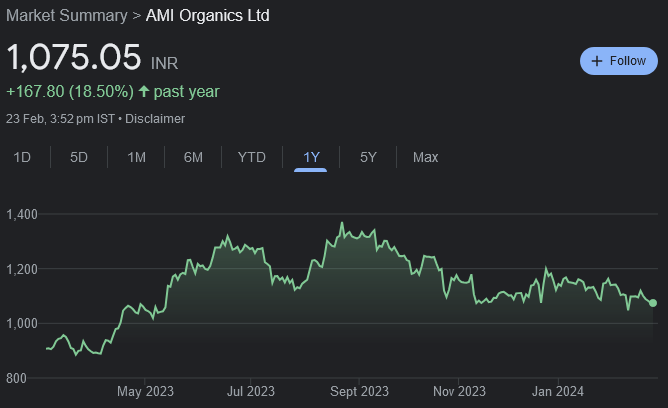Select the 5D range tab
The width and height of the screenshot is (668, 408).
[x=79, y=157]
